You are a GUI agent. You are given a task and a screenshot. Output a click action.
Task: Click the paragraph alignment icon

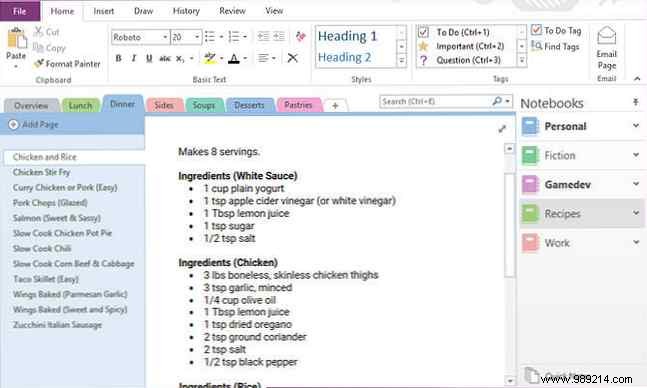coord(263,58)
